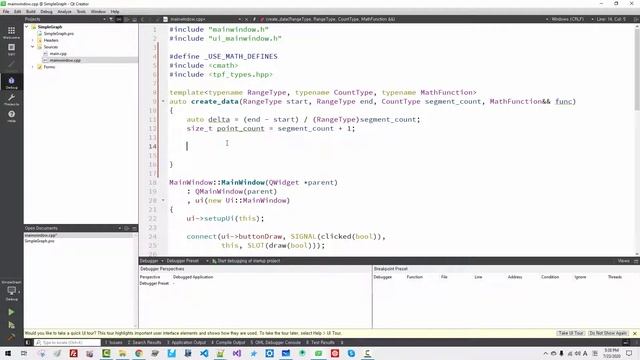Fold the create_data function at line 9
640x360 pixels.
[x=163, y=101]
